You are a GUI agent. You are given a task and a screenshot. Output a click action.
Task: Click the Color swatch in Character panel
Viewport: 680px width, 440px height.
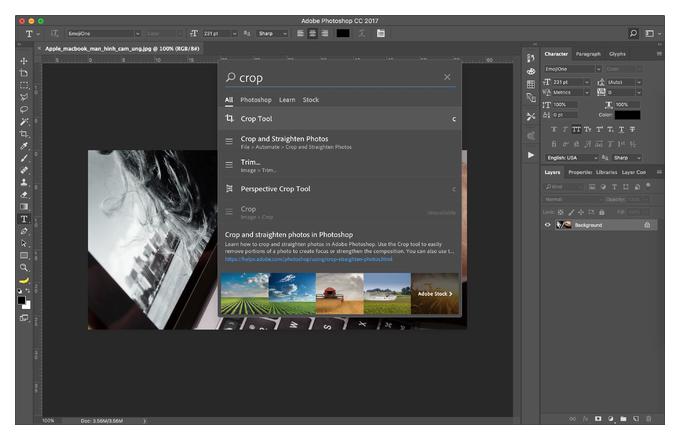[x=627, y=115]
